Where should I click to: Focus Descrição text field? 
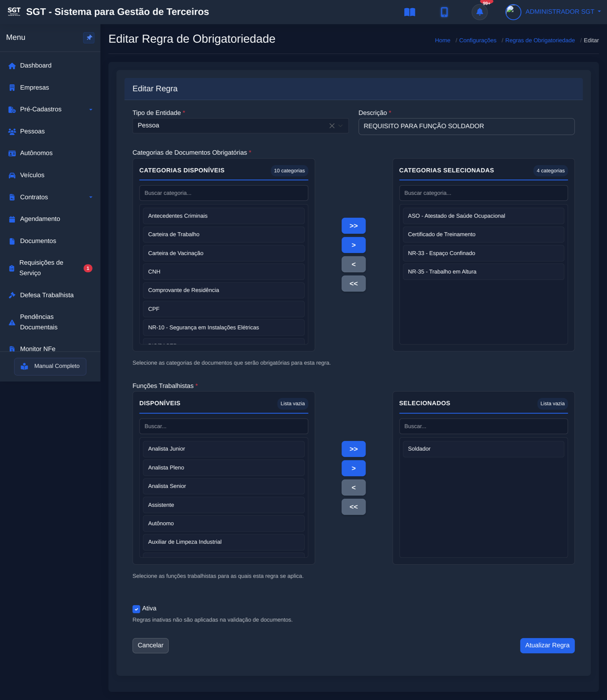tap(466, 126)
